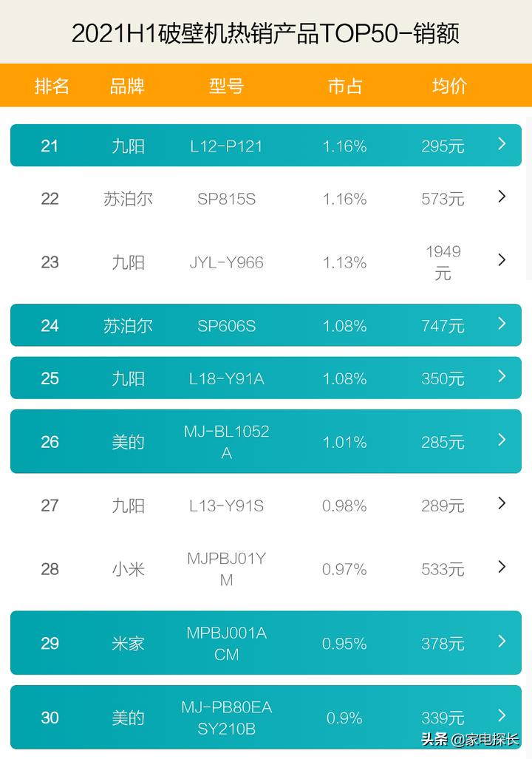Tap chevron on 米家 MPBJ001ACM row
Image resolution: width=532 pixels, height=759 pixels.
502,641
